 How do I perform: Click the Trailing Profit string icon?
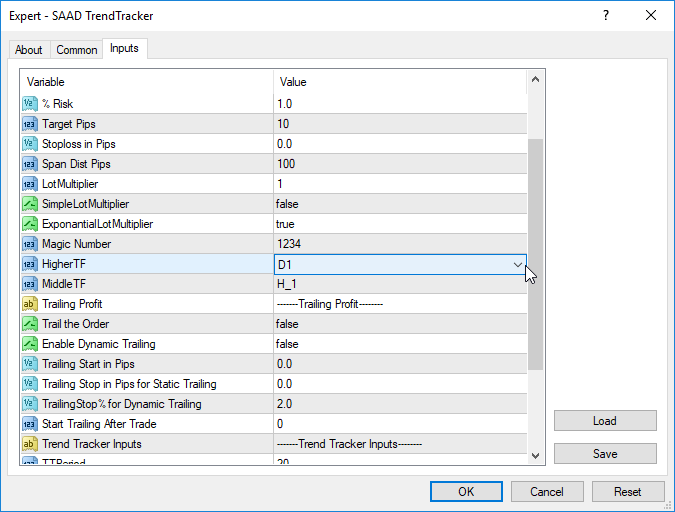(29, 304)
